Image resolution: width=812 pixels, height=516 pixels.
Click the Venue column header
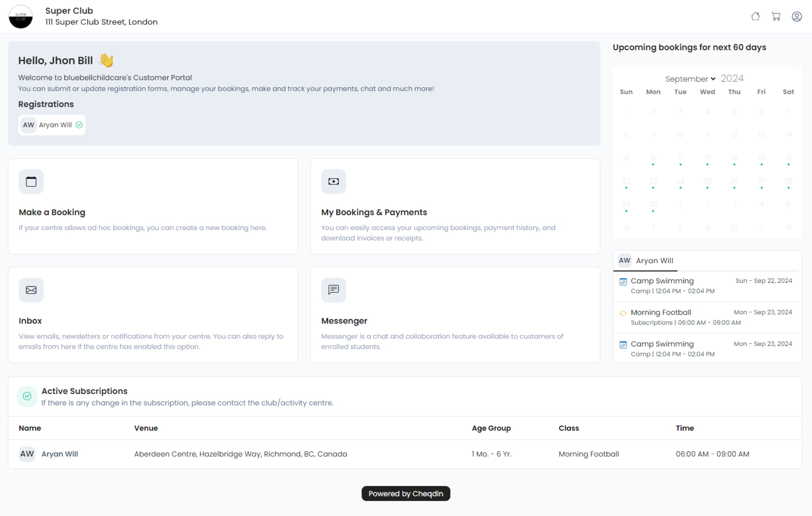pyautogui.click(x=146, y=428)
